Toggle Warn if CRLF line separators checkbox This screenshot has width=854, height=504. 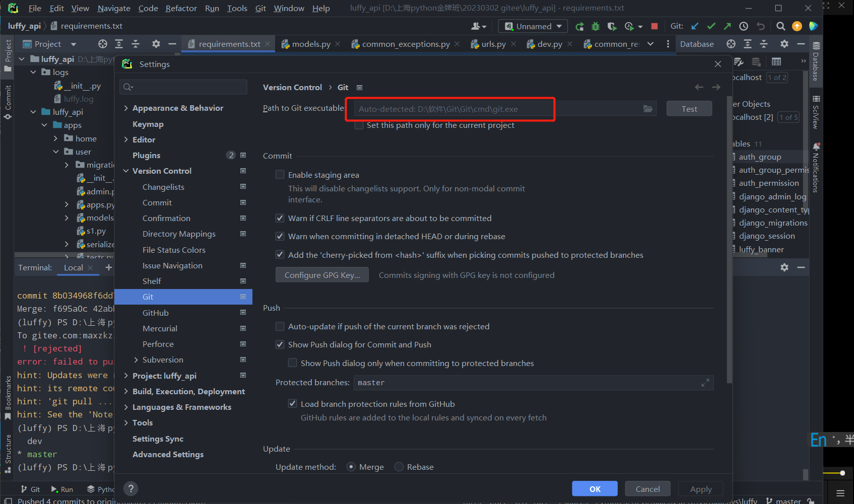tap(280, 218)
